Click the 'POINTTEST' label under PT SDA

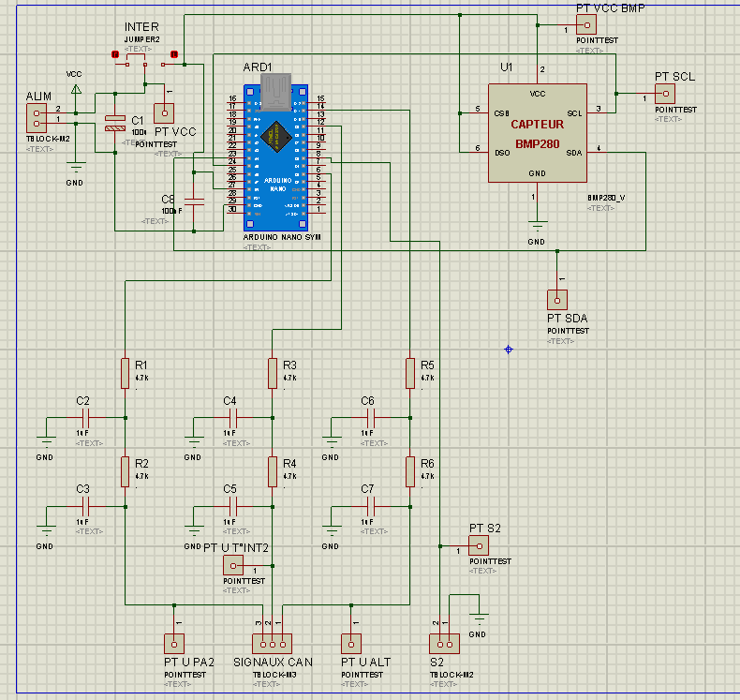569,331
